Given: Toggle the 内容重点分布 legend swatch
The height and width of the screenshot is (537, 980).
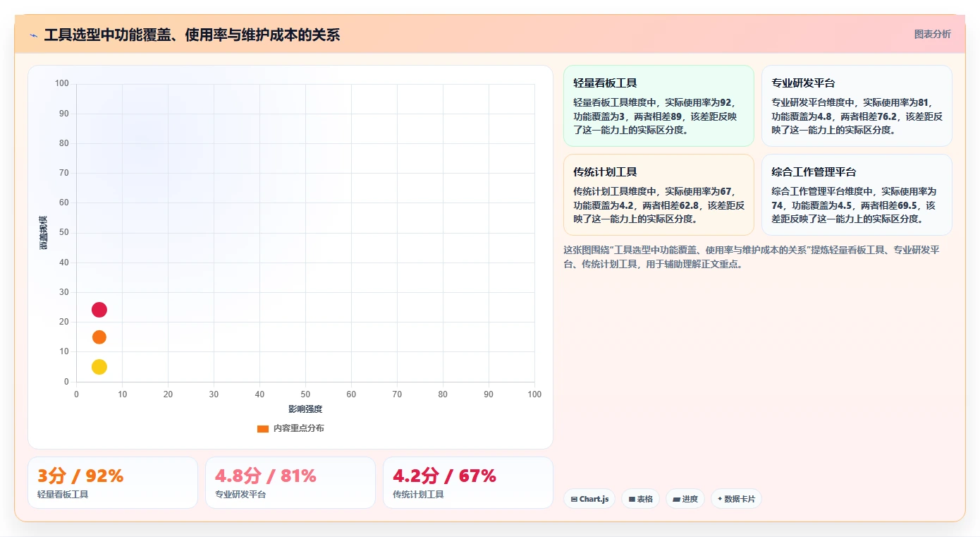Looking at the screenshot, I should tap(263, 428).
